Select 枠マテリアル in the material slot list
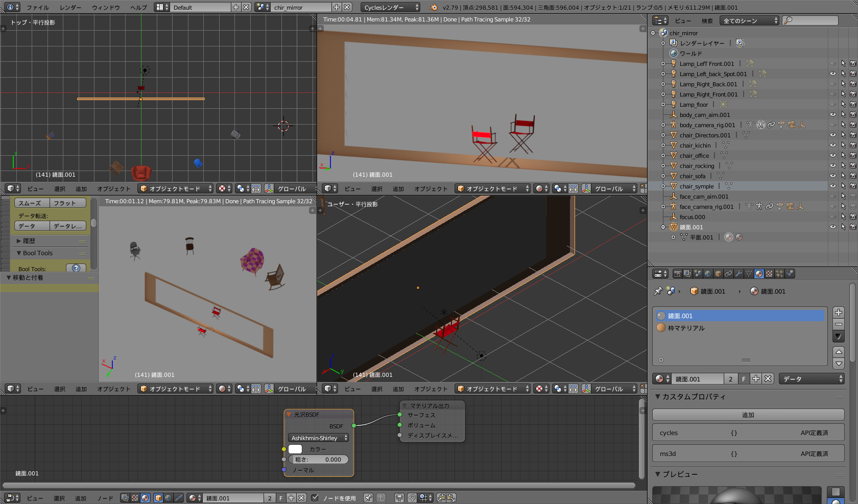858x504 pixels. (x=686, y=328)
